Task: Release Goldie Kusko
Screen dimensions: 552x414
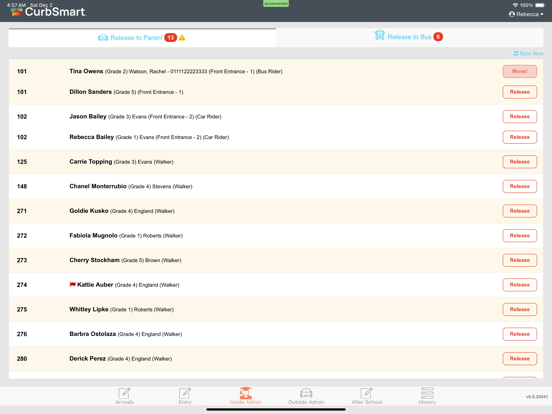Action: (520, 211)
